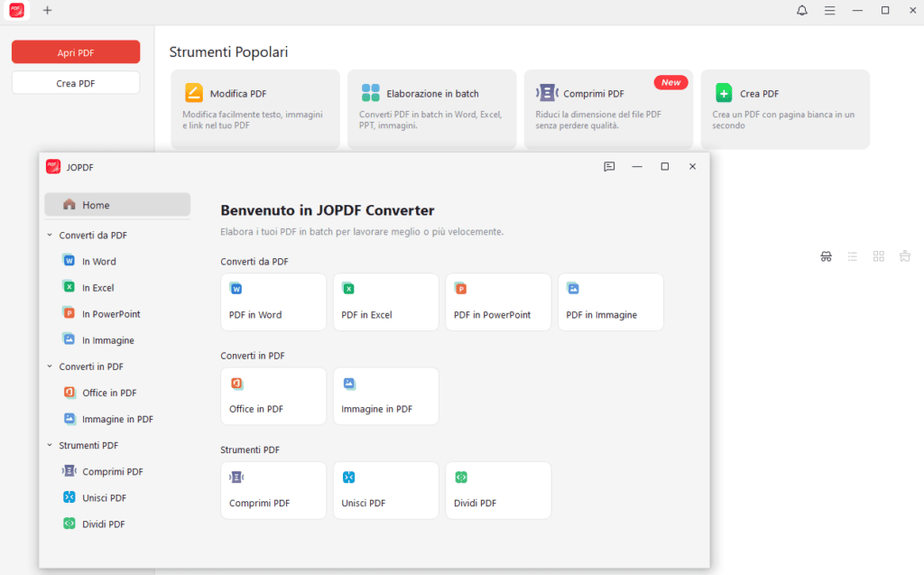Open the PDF in Immagine tile label
This screenshot has height=575, width=924.
click(x=602, y=315)
